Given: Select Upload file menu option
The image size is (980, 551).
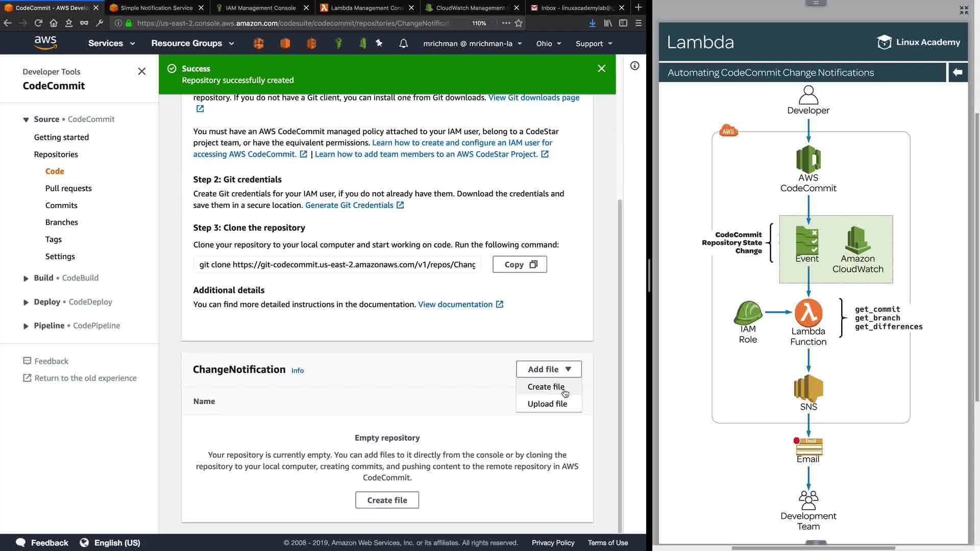Looking at the screenshot, I should 547,404.
